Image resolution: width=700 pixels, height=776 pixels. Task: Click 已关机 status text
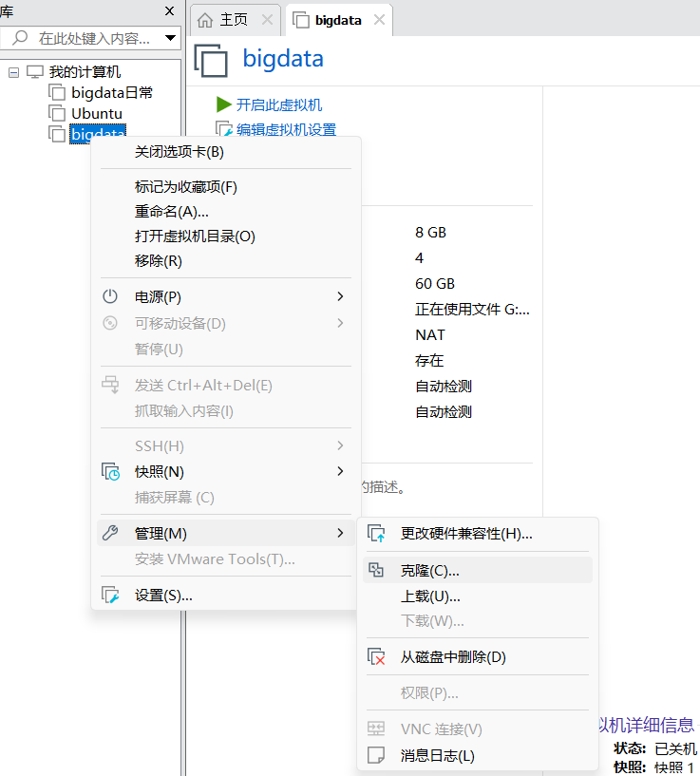coord(675,748)
